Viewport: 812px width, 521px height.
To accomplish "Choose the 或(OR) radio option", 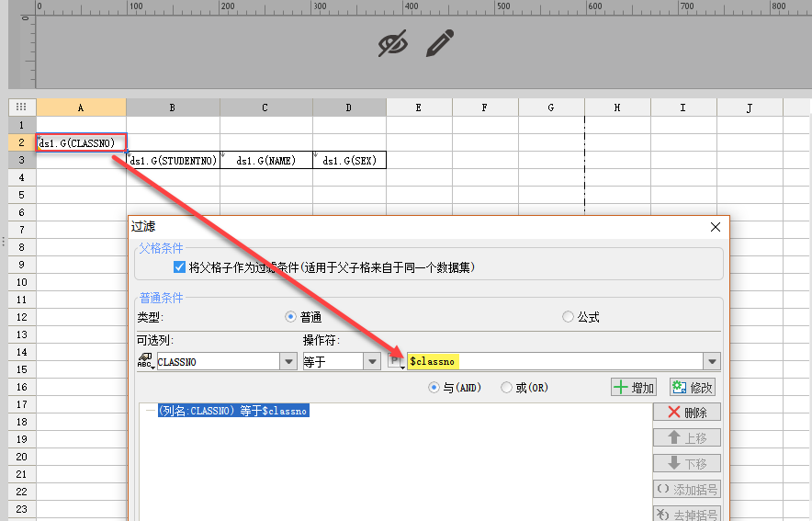I will click(506, 388).
